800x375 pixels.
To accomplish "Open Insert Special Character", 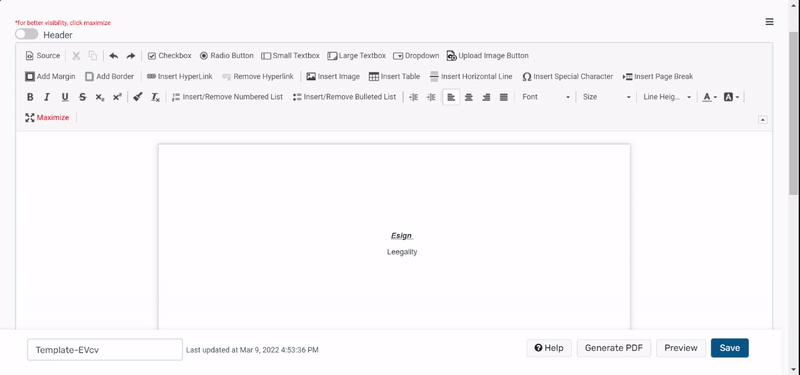I will pos(568,77).
